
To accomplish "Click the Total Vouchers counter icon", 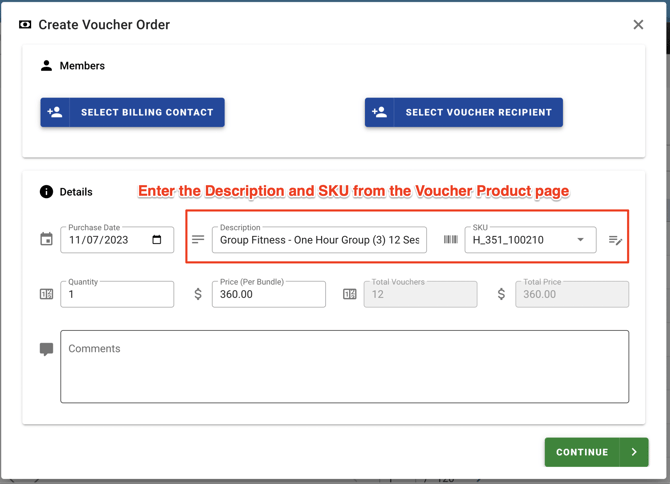I will [350, 294].
